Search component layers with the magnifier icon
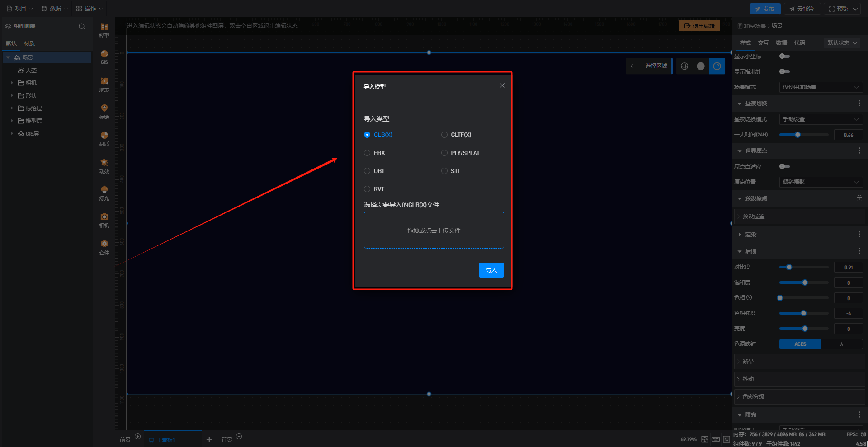This screenshot has height=447, width=868. (x=82, y=26)
